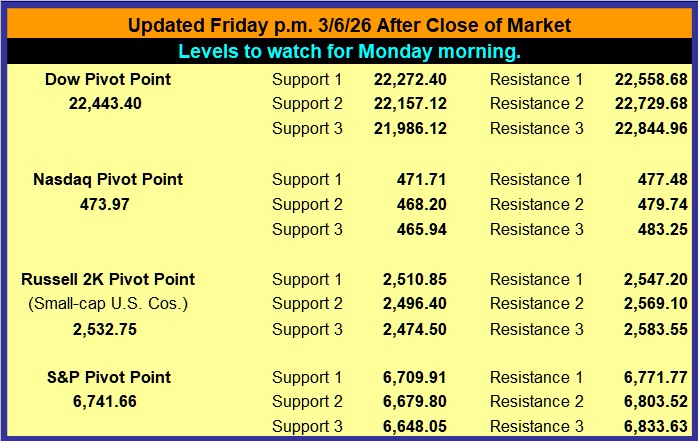Screen dimensions: 698x441
Task: Click the orange Updated Friday p.m. title bar
Action: coord(349,25)
